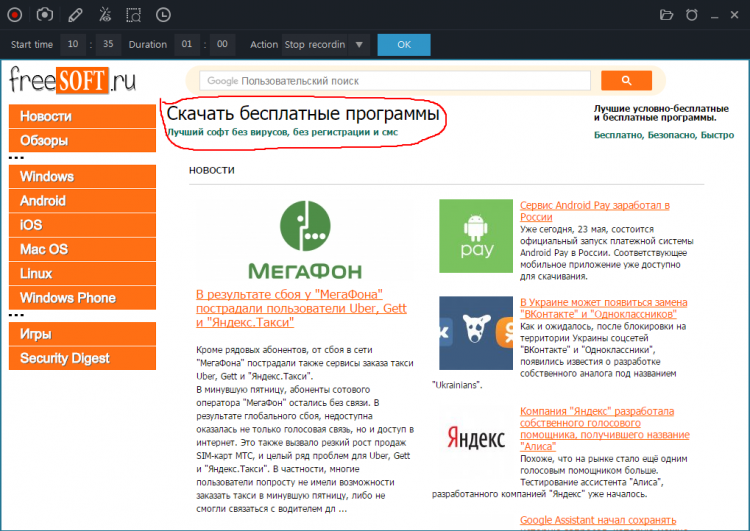Open the Яндекс Алиса assistant link
Viewport: 750px width, 531px height.
[605, 429]
